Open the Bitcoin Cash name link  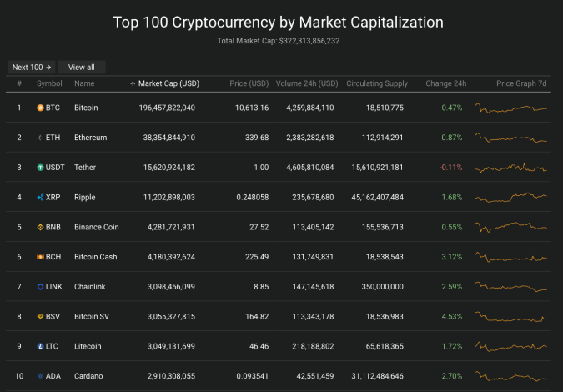coord(96,257)
